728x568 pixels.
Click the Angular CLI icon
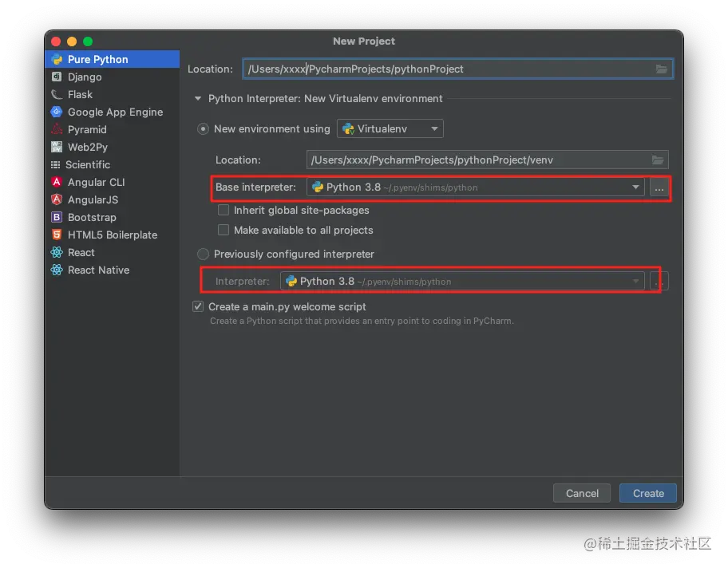(57, 182)
